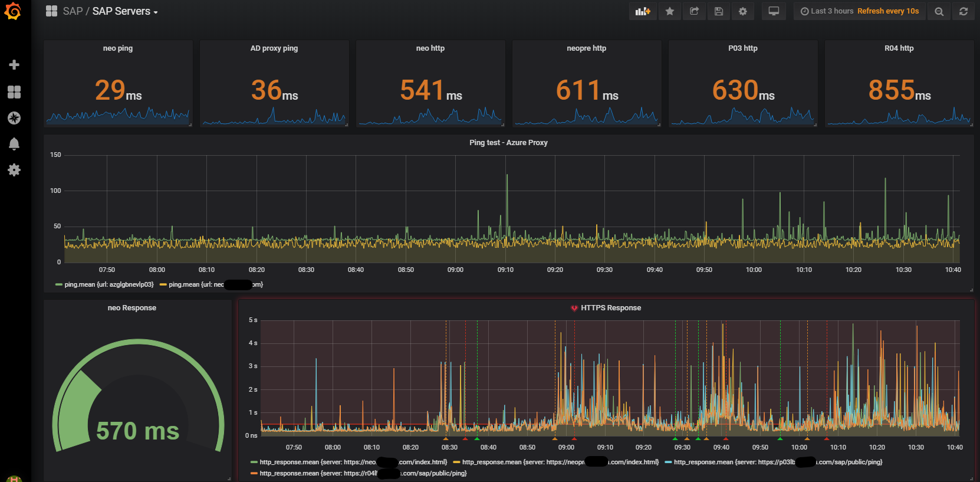Open Alerting bell icon in sidebar
The image size is (980, 482).
click(14, 143)
